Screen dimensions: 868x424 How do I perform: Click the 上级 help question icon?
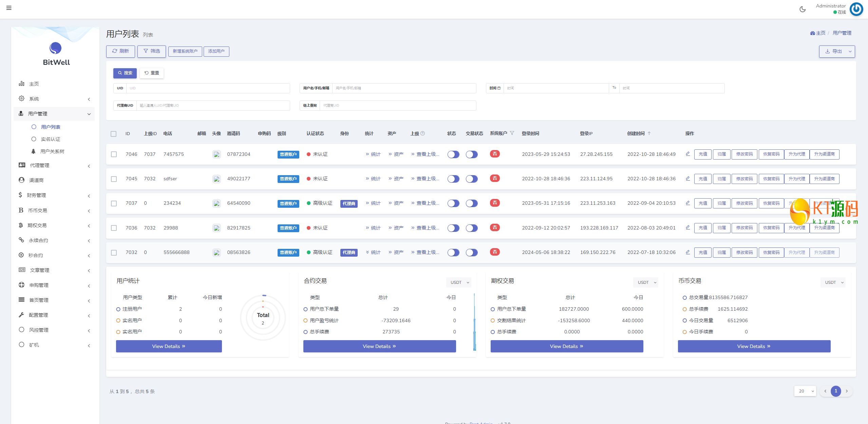pyautogui.click(x=423, y=133)
